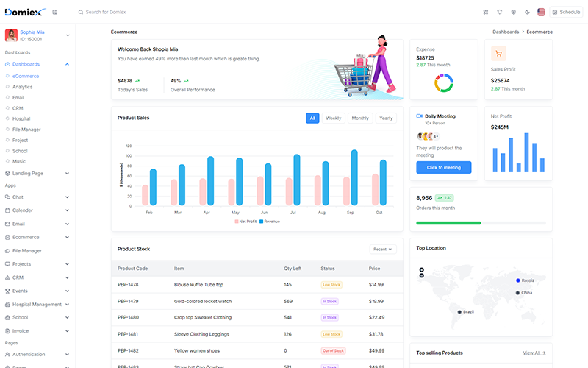Viewport: 588px width, 368px height.
Task: Click Chat sidebar icon
Action: [7, 197]
